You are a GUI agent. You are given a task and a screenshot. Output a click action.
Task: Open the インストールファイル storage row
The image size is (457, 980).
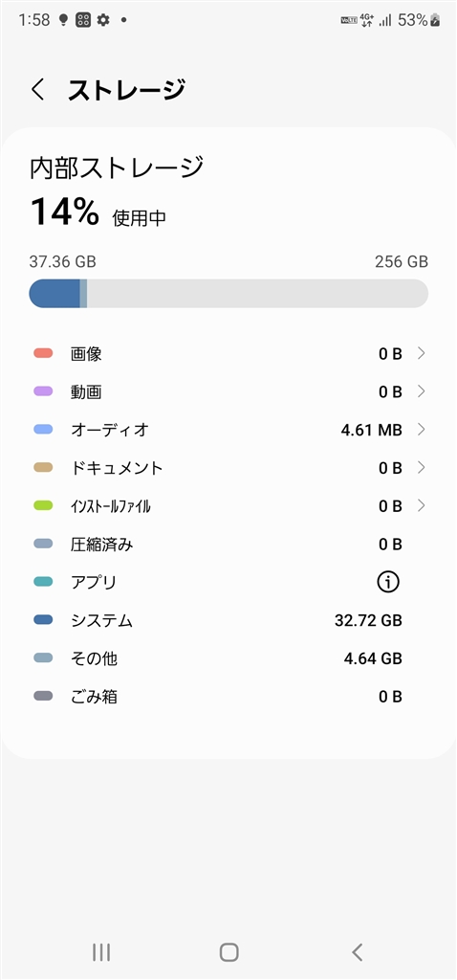point(228,506)
